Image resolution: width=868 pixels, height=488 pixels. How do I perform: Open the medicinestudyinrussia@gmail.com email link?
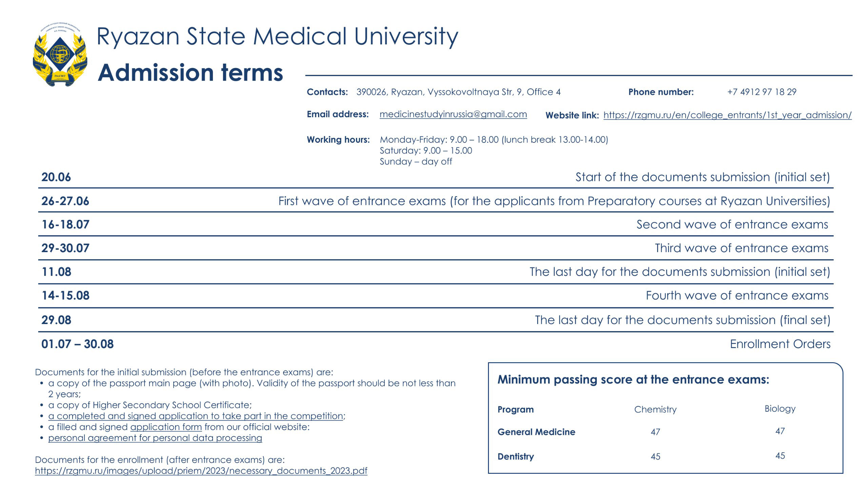tap(453, 114)
